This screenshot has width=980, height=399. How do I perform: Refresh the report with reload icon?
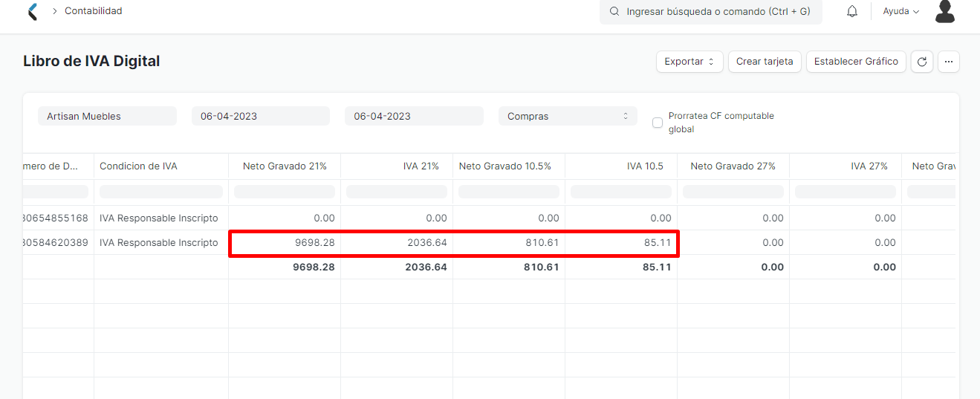922,62
